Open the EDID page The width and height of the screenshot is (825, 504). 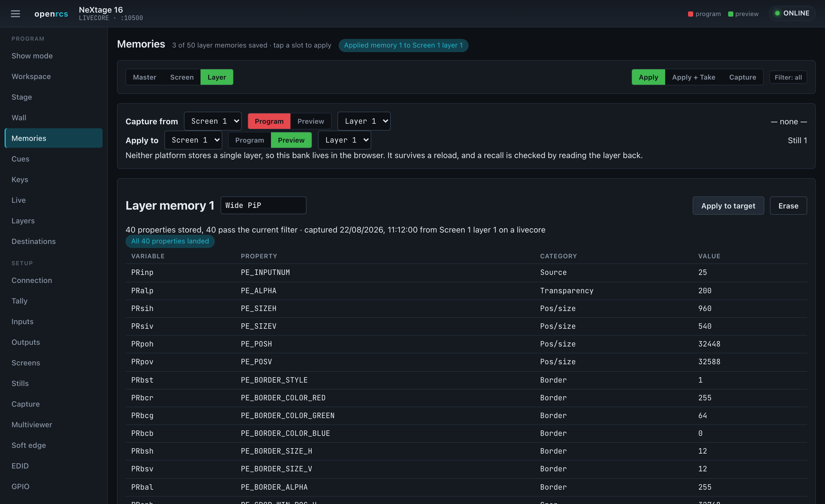(54, 466)
